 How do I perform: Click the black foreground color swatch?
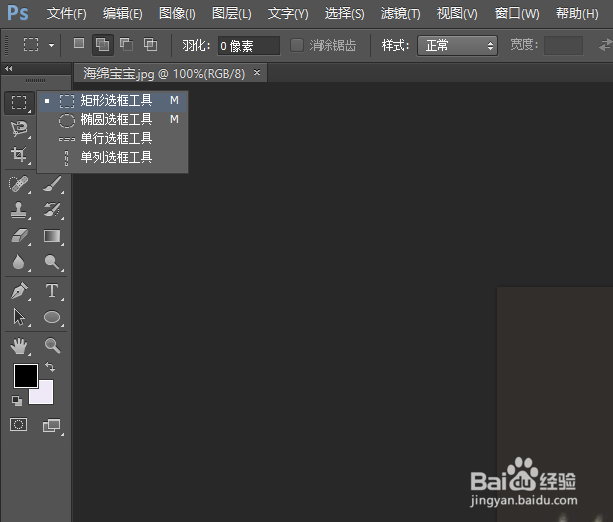point(26,376)
